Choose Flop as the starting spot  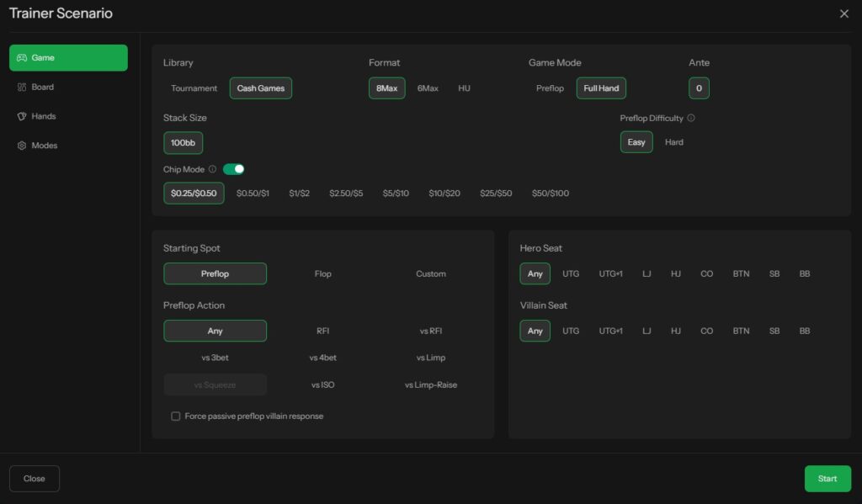[322, 273]
